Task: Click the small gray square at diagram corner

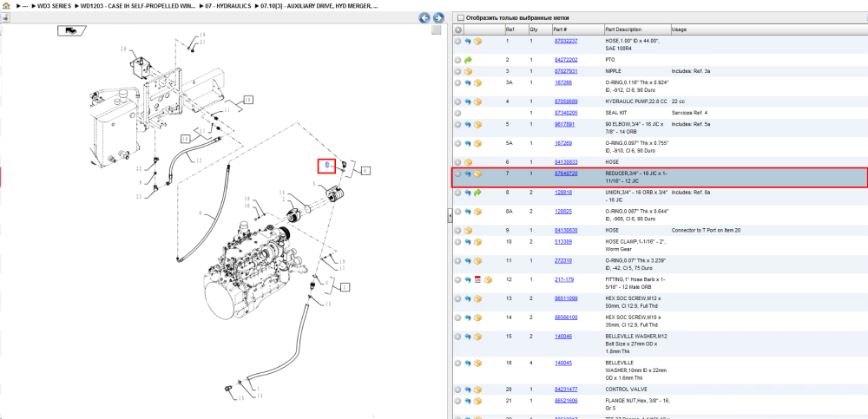Action: click(x=437, y=29)
